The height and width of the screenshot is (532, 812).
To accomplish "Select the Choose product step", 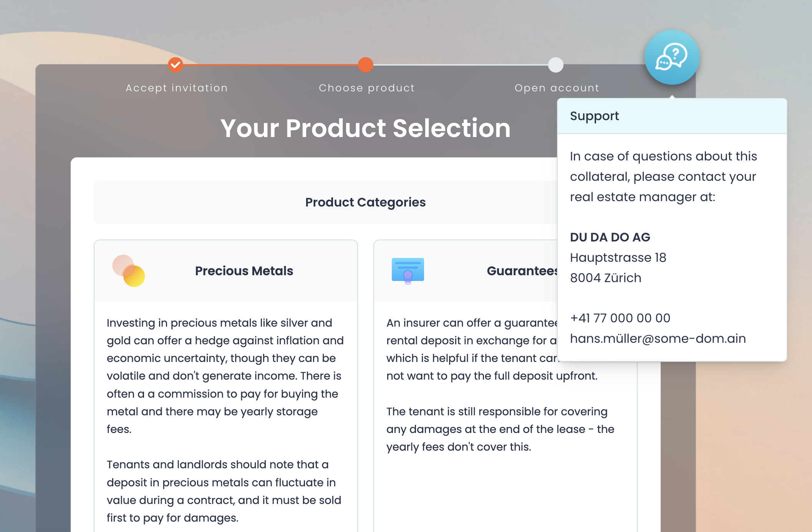I will [366, 88].
